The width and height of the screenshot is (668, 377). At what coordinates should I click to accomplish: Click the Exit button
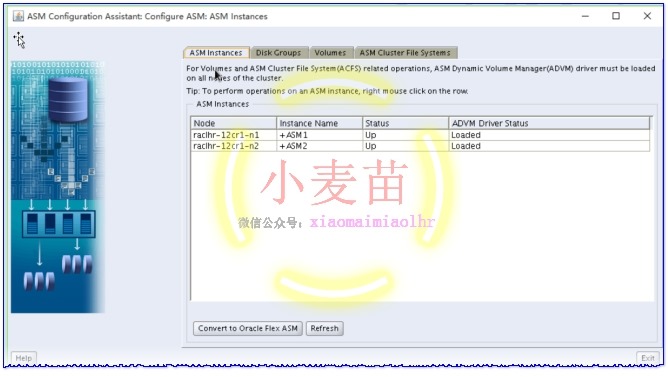(648, 358)
